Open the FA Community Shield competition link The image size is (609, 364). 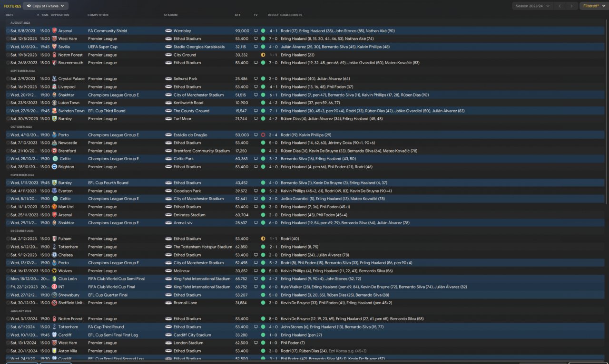coord(108,31)
